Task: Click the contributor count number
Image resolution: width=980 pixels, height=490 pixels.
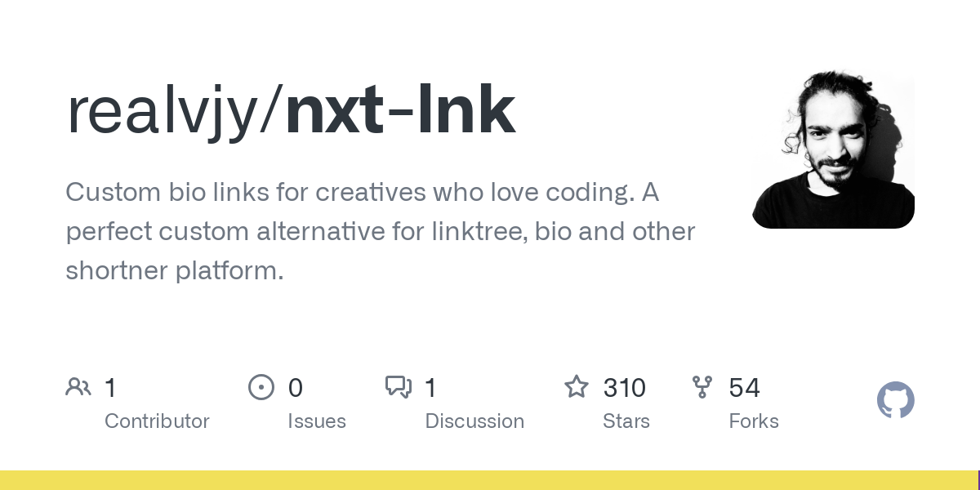Action: (x=111, y=388)
